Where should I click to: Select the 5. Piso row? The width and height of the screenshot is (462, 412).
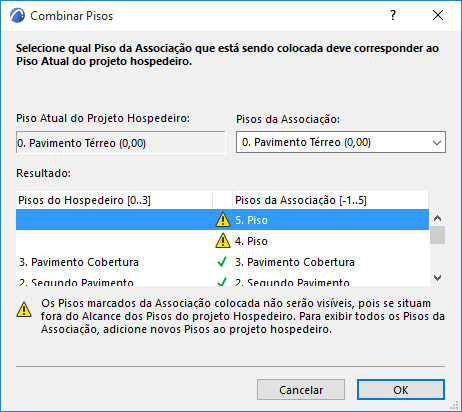222,220
